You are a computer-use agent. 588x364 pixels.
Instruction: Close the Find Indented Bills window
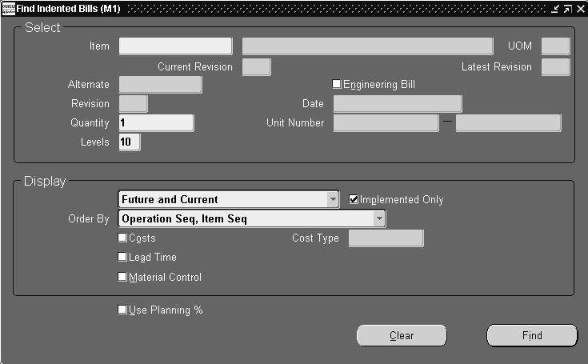pyautogui.click(x=581, y=9)
